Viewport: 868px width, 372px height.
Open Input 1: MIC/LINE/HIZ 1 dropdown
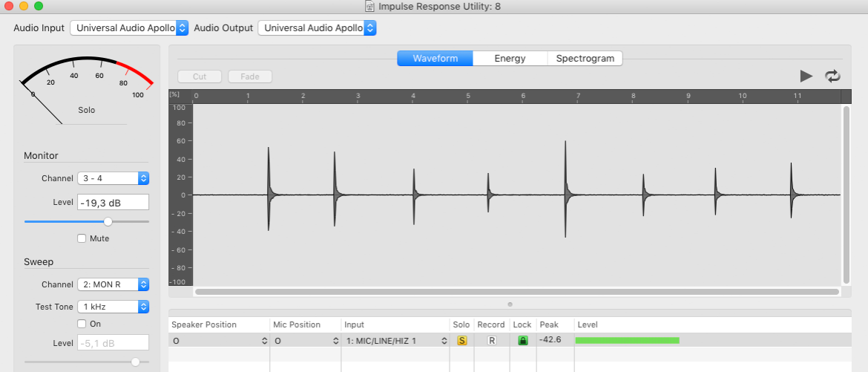coord(395,341)
